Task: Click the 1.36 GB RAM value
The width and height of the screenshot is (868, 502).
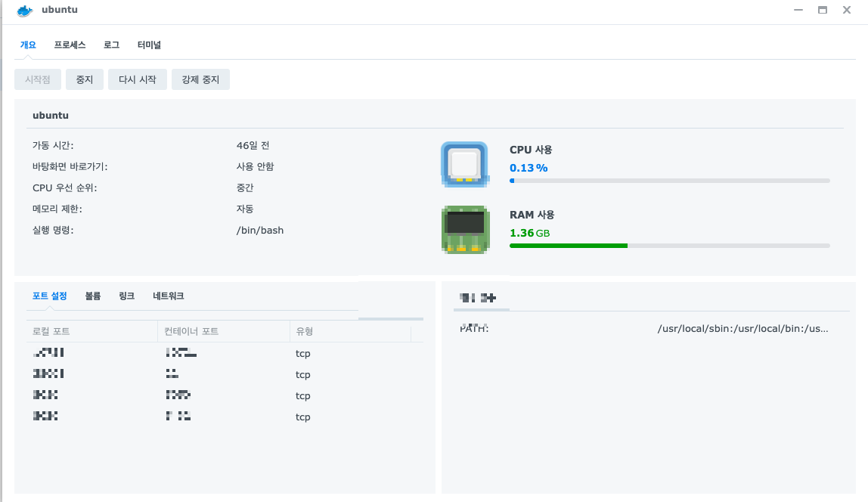Action: pos(530,233)
